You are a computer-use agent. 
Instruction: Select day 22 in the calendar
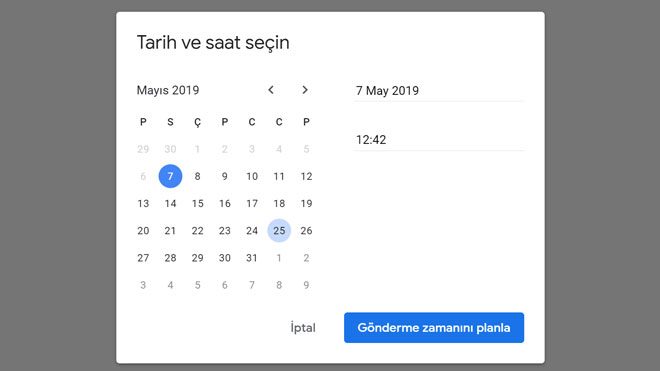197,230
